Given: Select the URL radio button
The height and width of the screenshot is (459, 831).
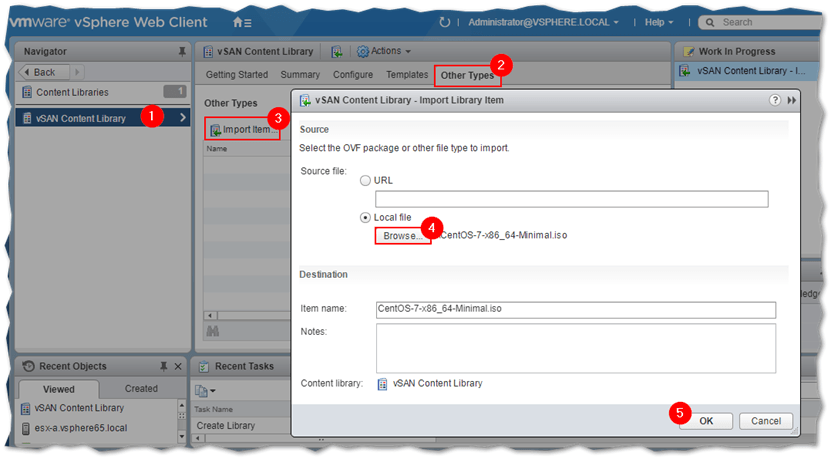Looking at the screenshot, I should (365, 181).
